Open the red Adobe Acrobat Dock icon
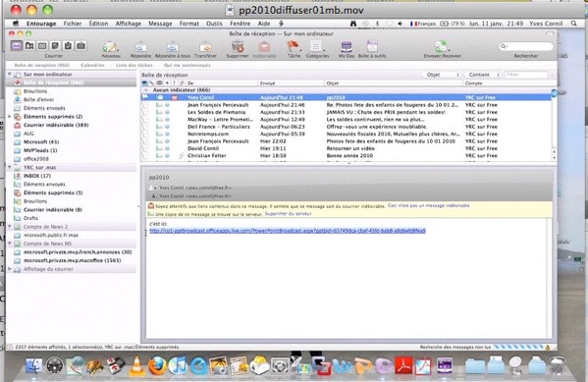This screenshot has height=382, width=588. pyautogui.click(x=403, y=365)
